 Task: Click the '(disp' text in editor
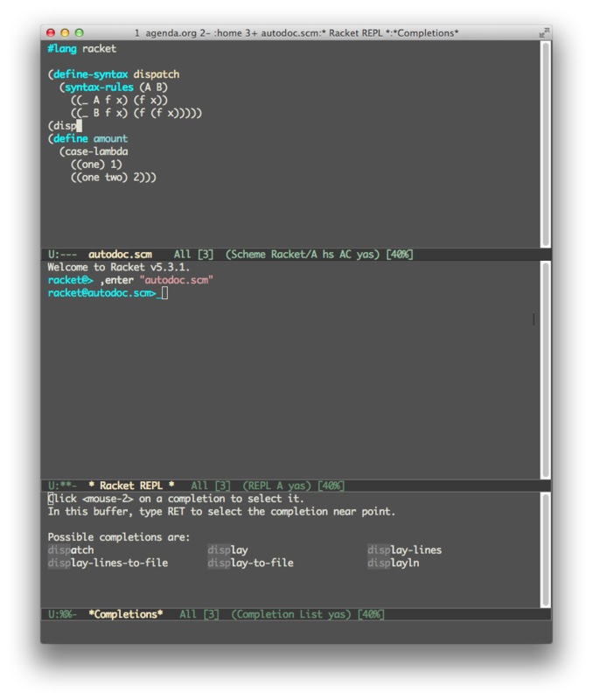coord(62,126)
